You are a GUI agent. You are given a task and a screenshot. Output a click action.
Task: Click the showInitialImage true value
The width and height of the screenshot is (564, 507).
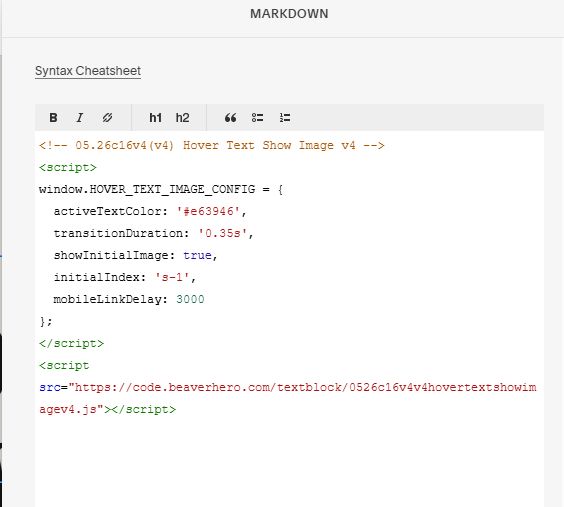coord(197,255)
